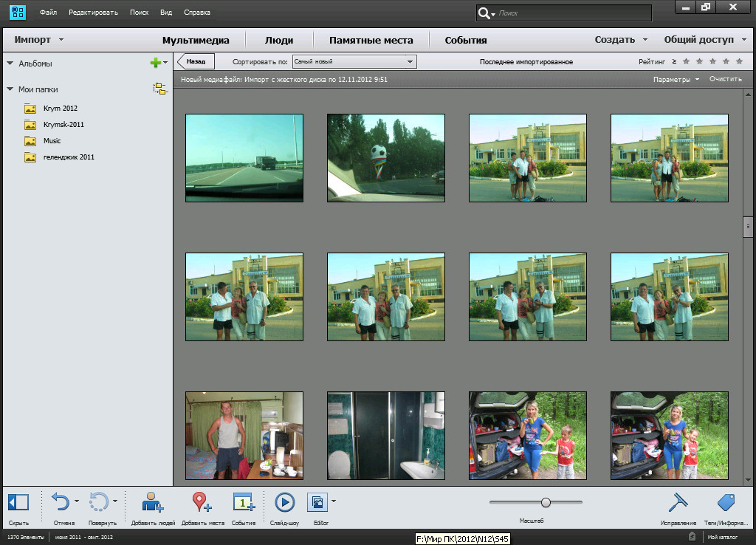Viewport: 756px width, 545px height.
Task: Start the Slideshow play icon
Action: coord(284,503)
